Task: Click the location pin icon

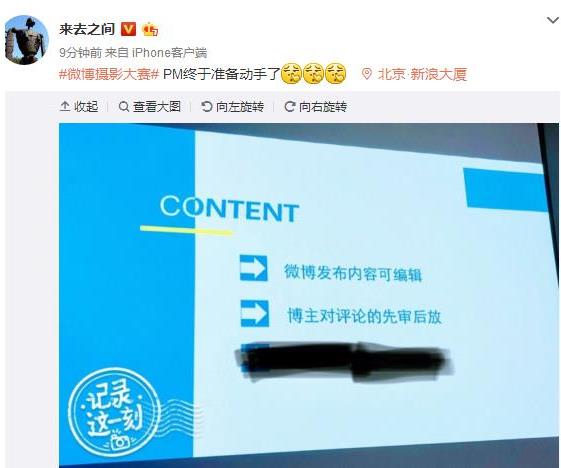Action: pos(367,74)
